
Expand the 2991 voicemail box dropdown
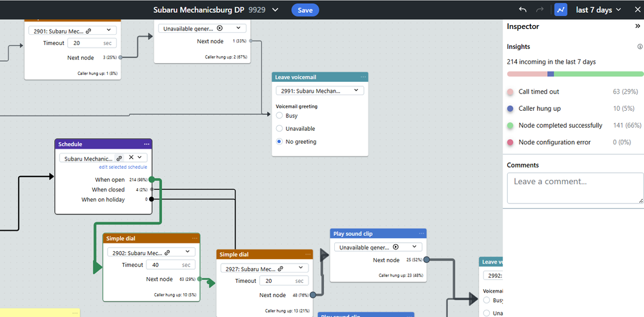(x=356, y=90)
